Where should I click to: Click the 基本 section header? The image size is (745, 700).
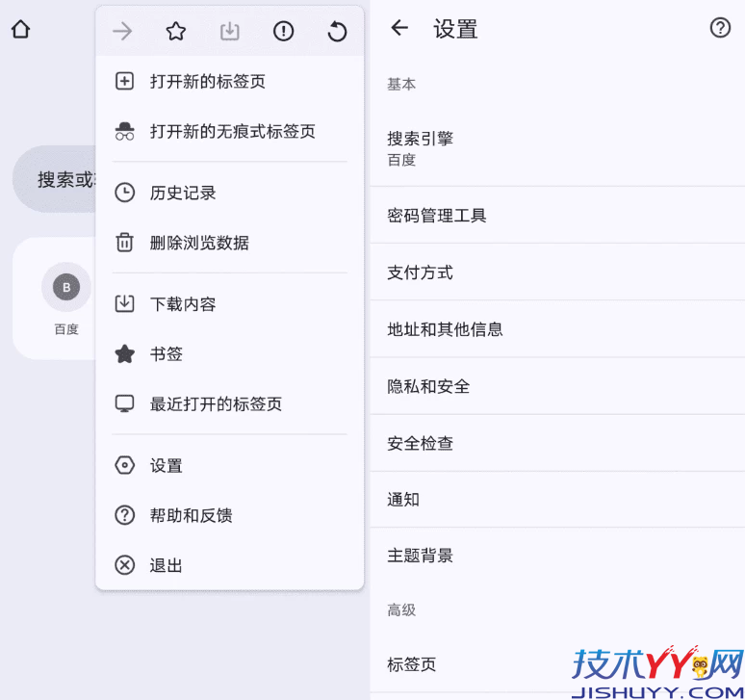pyautogui.click(x=401, y=84)
